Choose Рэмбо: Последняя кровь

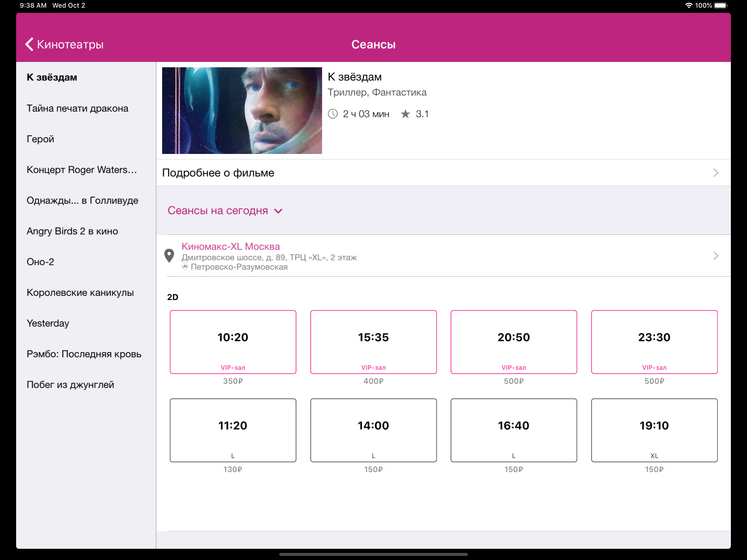click(86, 354)
